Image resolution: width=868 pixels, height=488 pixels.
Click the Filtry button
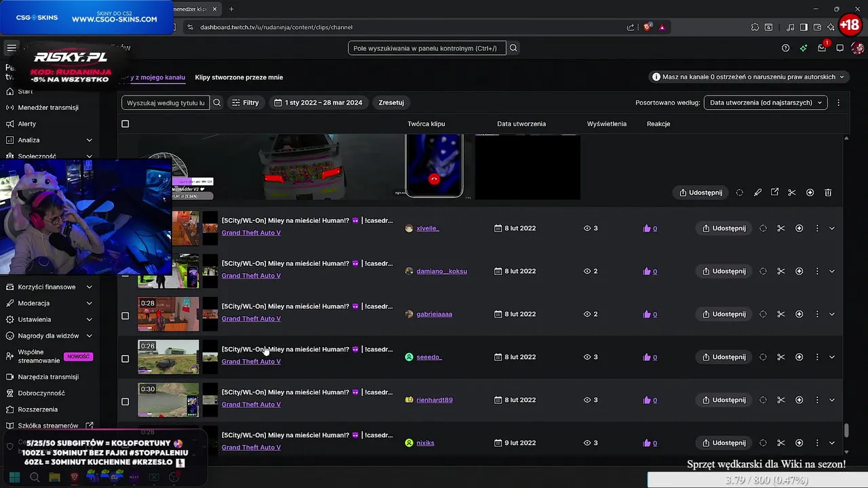point(245,102)
